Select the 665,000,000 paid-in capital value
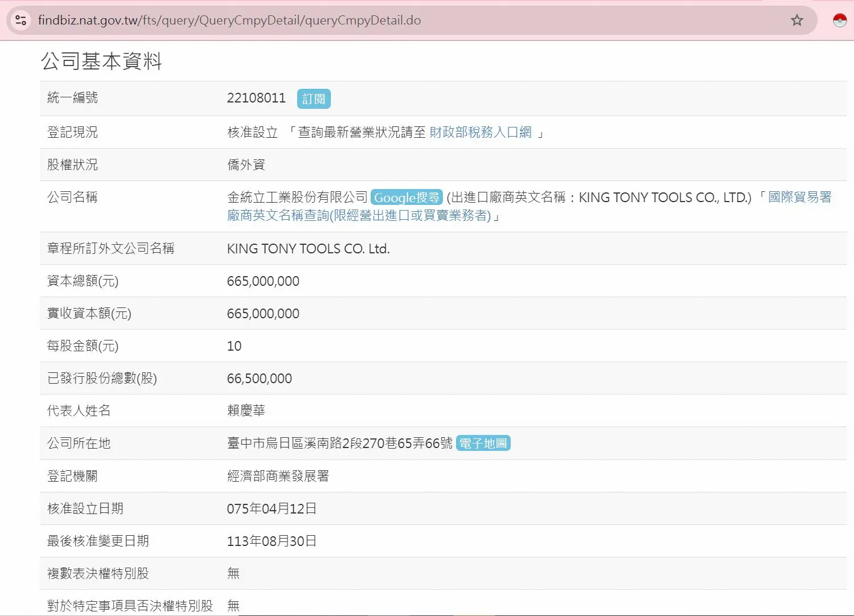 263,314
